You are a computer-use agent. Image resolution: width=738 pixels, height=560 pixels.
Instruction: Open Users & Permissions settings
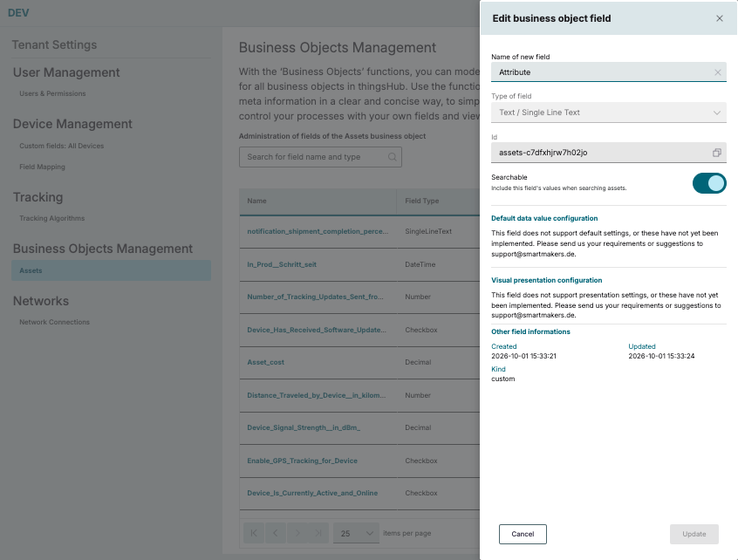(52, 93)
